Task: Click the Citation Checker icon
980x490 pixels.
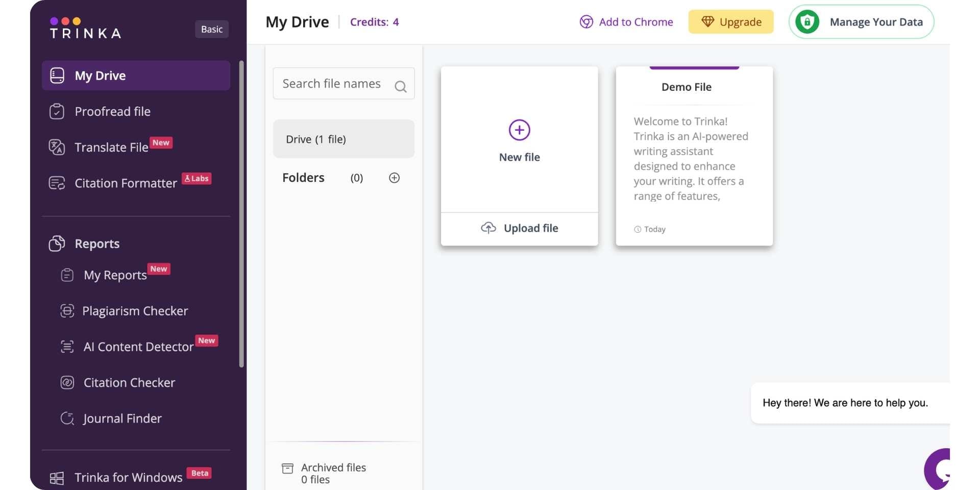Action: tap(67, 382)
